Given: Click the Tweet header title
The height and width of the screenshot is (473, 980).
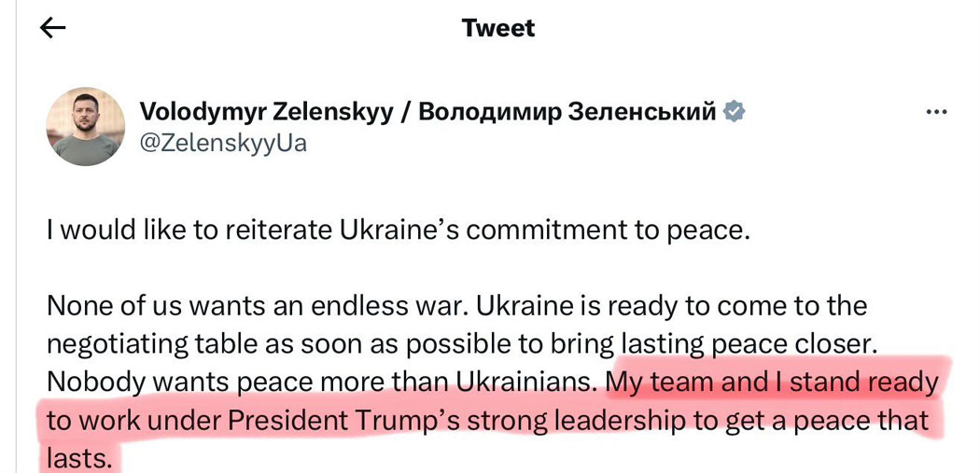Looking at the screenshot, I should pyautogui.click(x=498, y=28).
